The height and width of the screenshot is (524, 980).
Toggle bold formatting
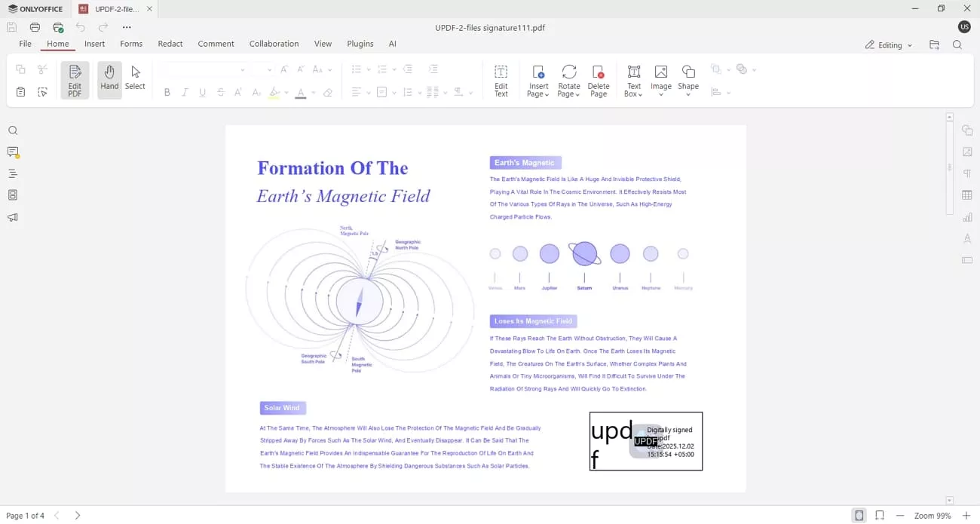(x=167, y=92)
